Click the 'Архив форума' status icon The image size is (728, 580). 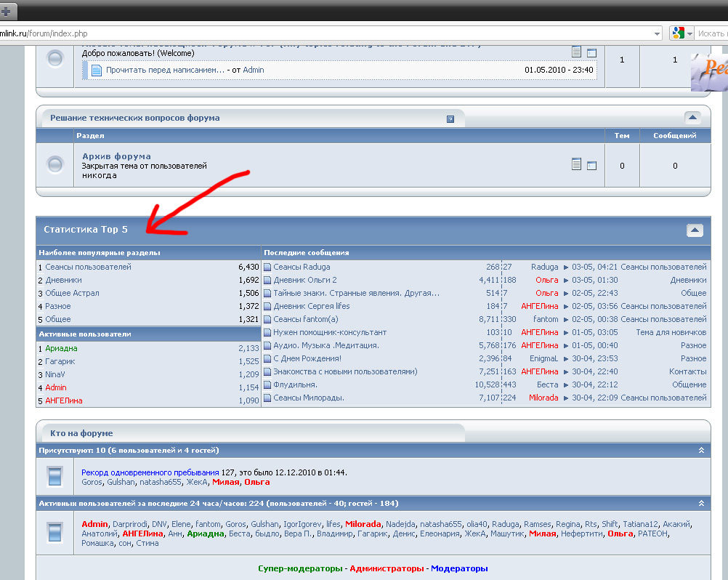coord(55,165)
